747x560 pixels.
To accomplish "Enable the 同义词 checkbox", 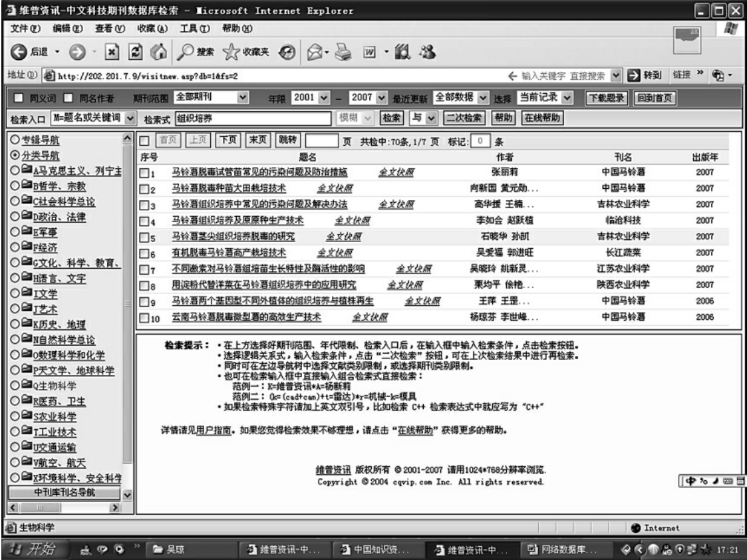I will 19,98.
